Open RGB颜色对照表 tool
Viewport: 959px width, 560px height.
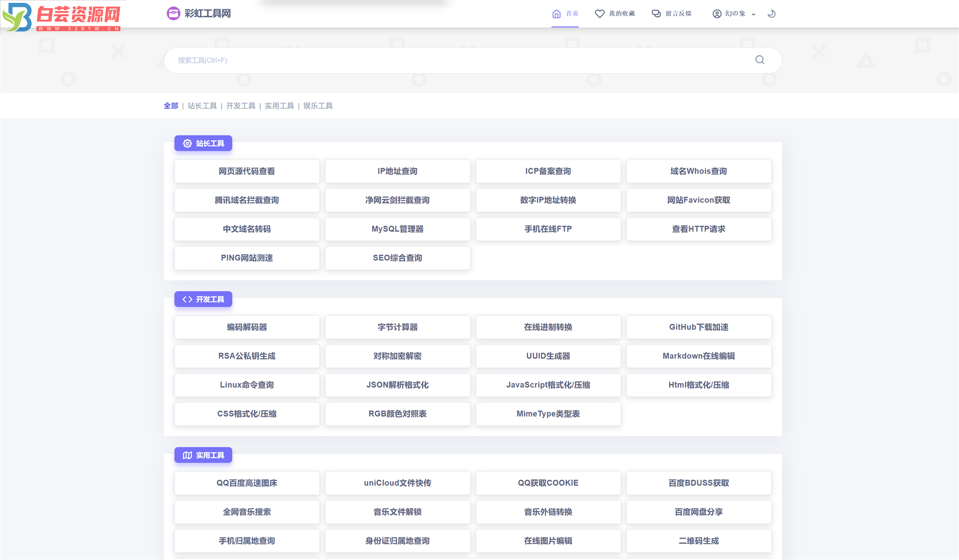pos(398,414)
